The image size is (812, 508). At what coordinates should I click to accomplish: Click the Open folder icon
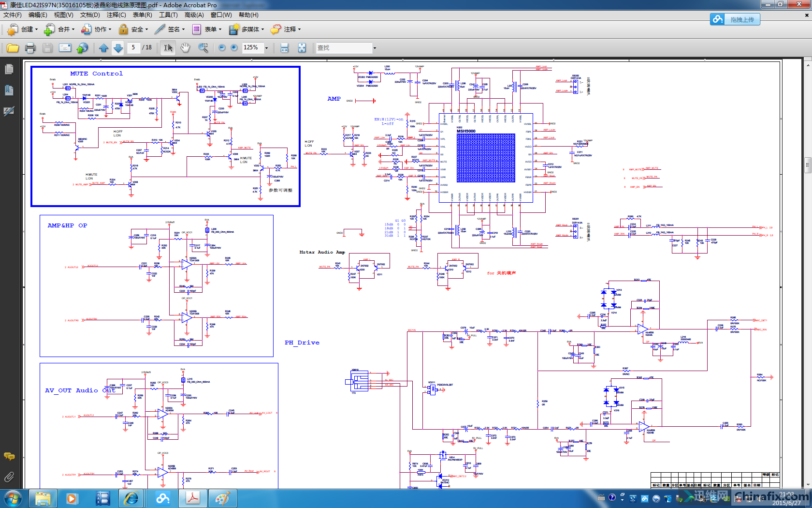pyautogui.click(x=13, y=48)
